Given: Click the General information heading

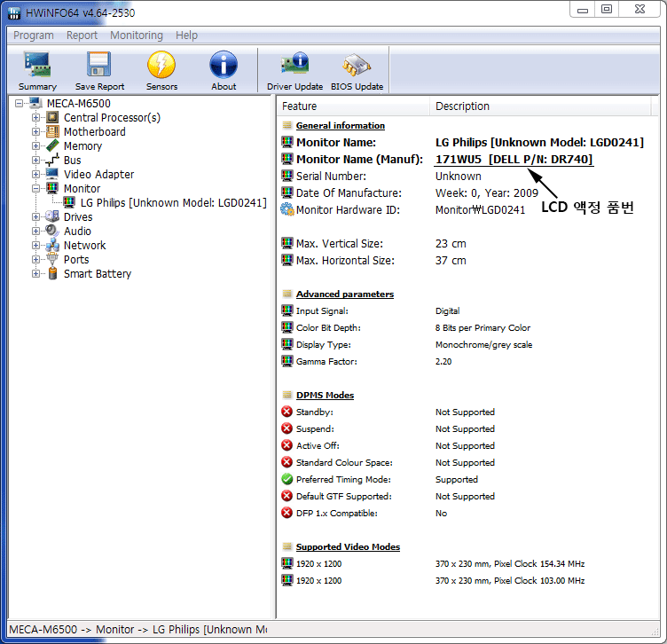Looking at the screenshot, I should pos(341,125).
